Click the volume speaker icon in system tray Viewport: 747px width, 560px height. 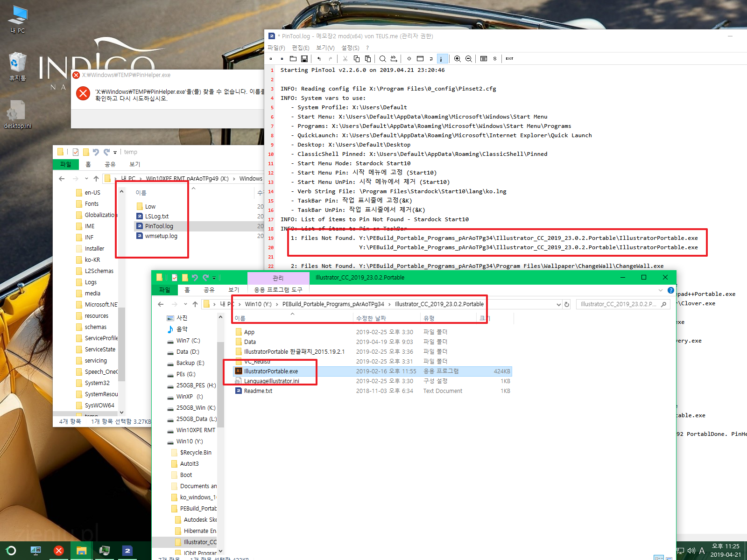[x=691, y=551]
